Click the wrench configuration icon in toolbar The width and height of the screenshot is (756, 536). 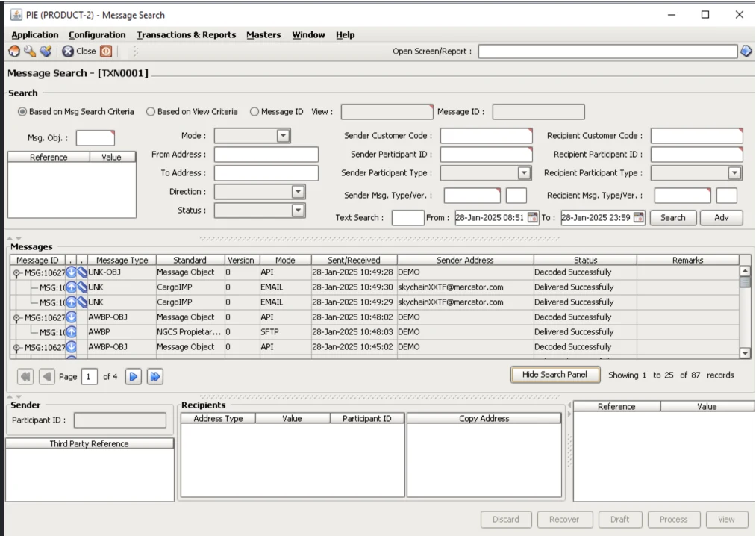pyautogui.click(x=30, y=52)
